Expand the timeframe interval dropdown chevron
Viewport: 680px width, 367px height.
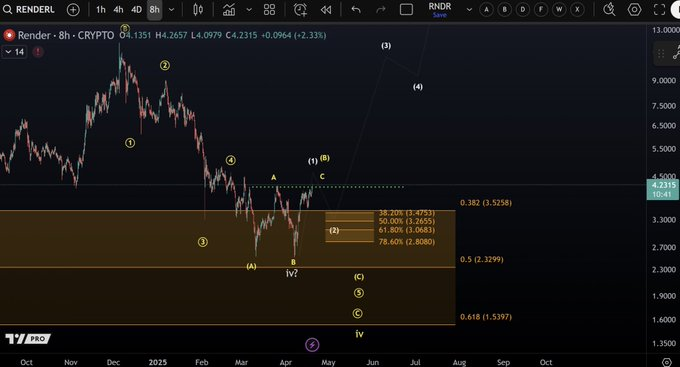click(x=172, y=10)
